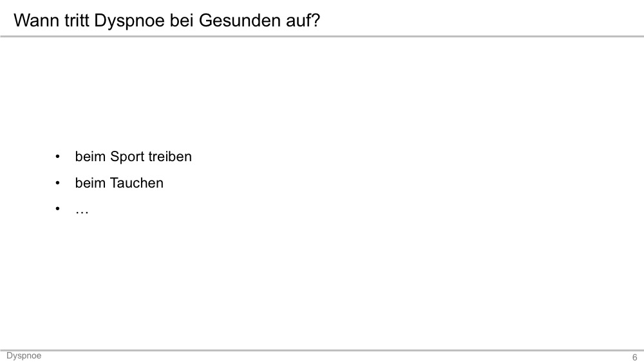Select the word "tritt" in the title
Viewport: 644px width, 363px height.
click(77, 20)
